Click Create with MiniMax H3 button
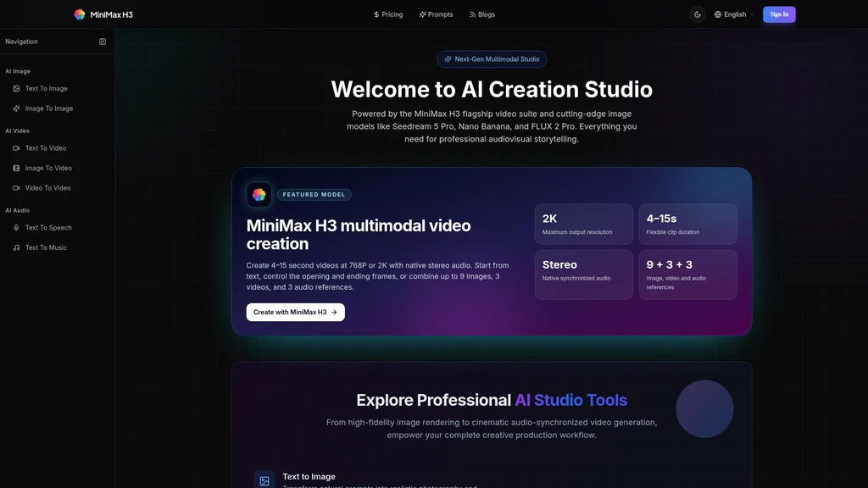Screen dimensions: 868x488 (296, 312)
